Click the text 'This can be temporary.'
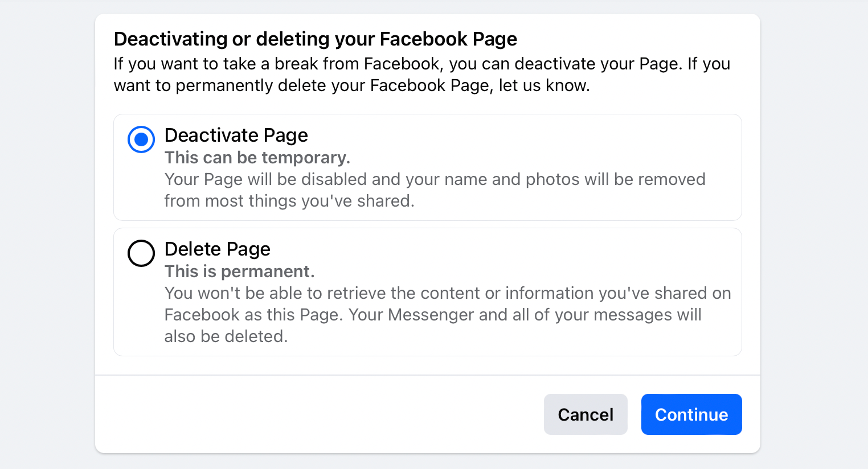This screenshot has width=868, height=469. point(257,158)
